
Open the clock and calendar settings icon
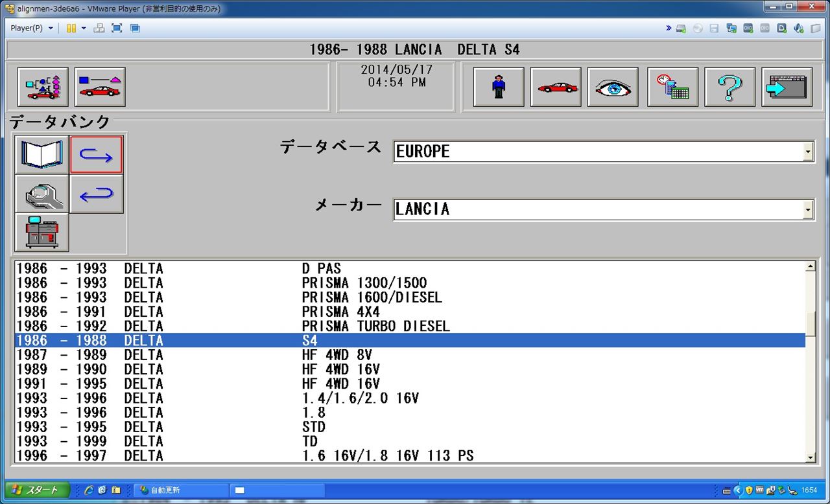point(672,87)
